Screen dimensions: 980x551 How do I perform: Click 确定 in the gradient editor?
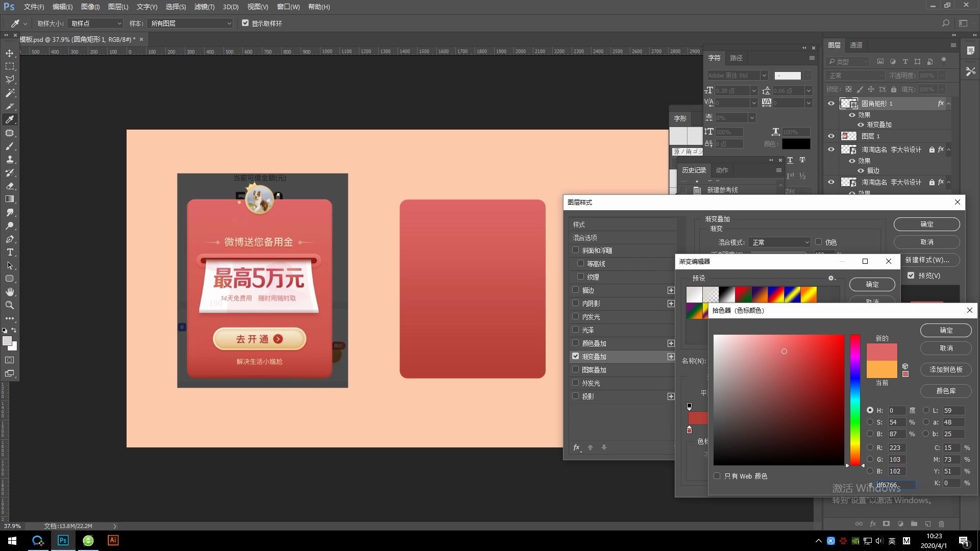pos(872,284)
